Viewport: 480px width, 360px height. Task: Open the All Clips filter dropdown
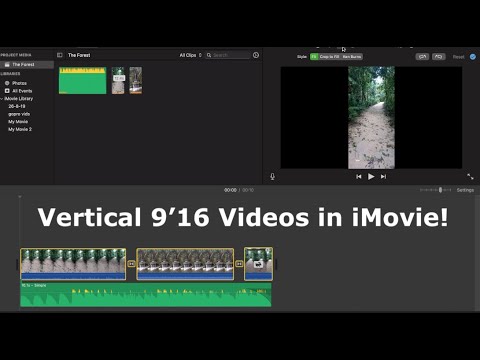point(191,55)
